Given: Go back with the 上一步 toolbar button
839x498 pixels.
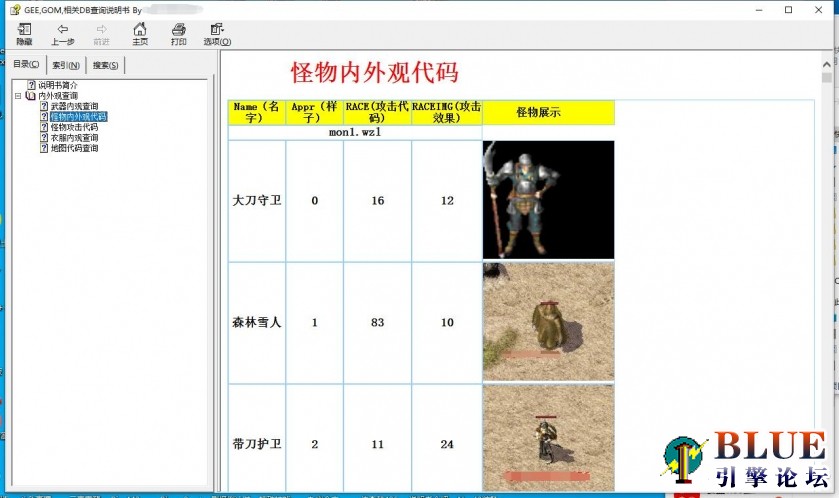Looking at the screenshot, I should [x=63, y=34].
